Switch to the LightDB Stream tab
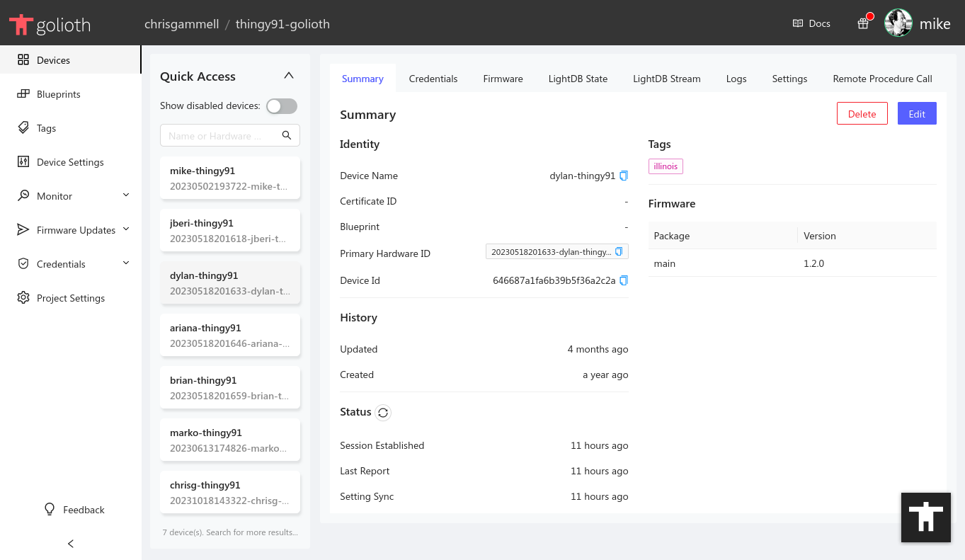Image resolution: width=965 pixels, height=560 pixels. 666,79
